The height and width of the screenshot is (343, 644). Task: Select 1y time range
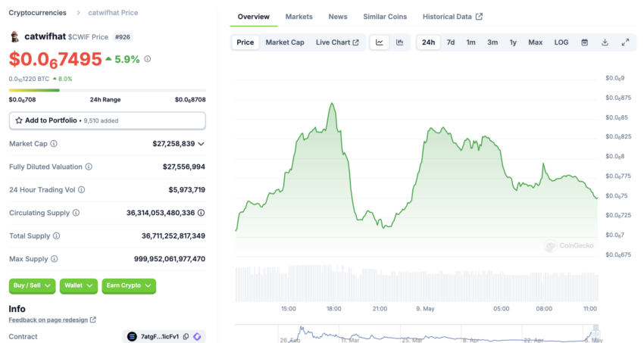[x=513, y=42]
